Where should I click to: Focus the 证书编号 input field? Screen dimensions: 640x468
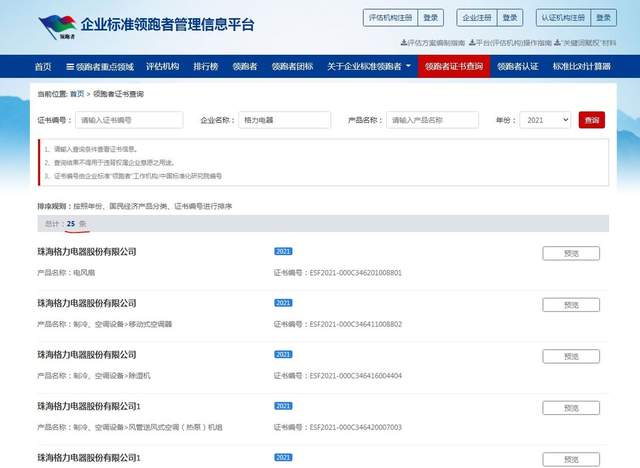129,120
